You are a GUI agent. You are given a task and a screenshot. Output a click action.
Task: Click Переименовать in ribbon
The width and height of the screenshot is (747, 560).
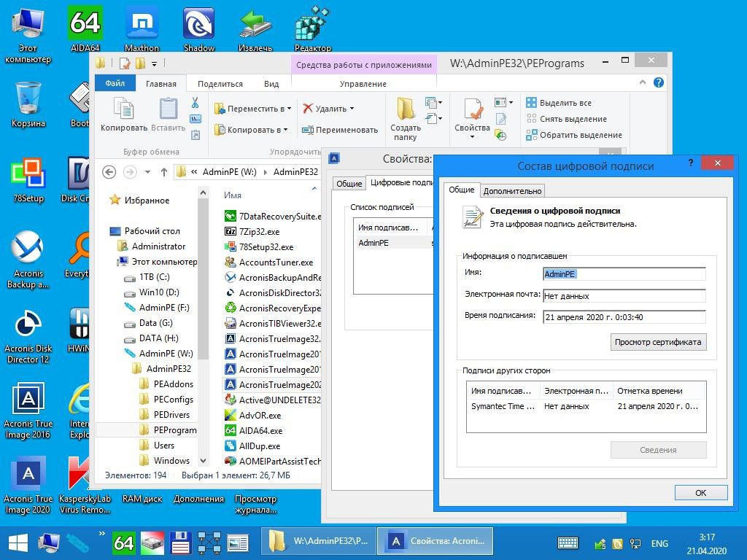tap(340, 130)
